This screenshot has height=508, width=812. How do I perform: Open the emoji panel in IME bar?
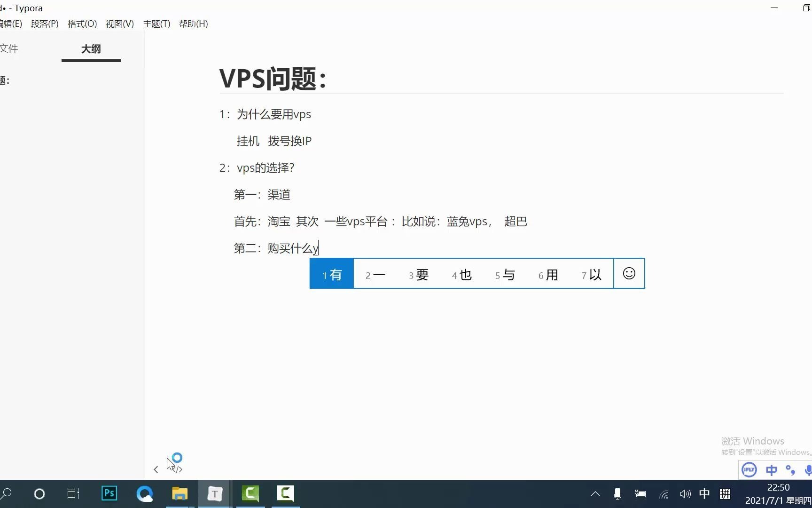[629, 273]
